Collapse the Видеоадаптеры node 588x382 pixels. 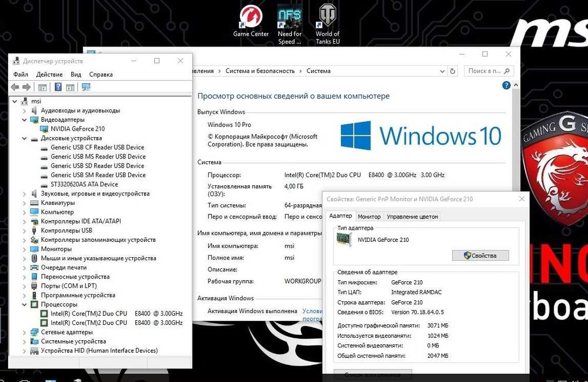click(24, 119)
